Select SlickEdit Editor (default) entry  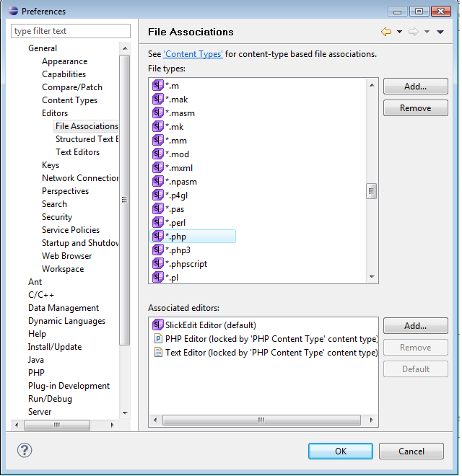pos(210,325)
